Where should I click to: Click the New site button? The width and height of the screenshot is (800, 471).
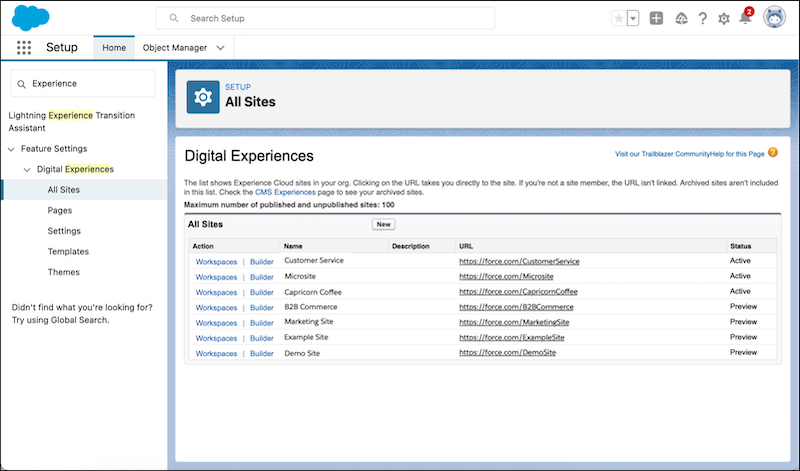[x=383, y=225]
